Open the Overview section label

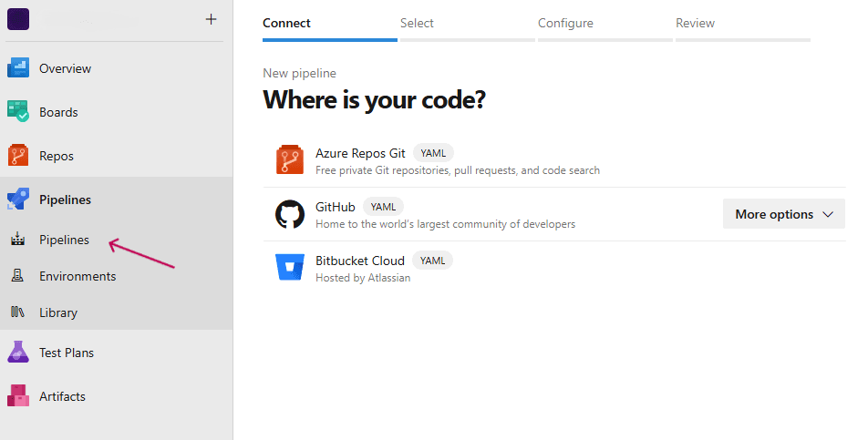coord(65,68)
